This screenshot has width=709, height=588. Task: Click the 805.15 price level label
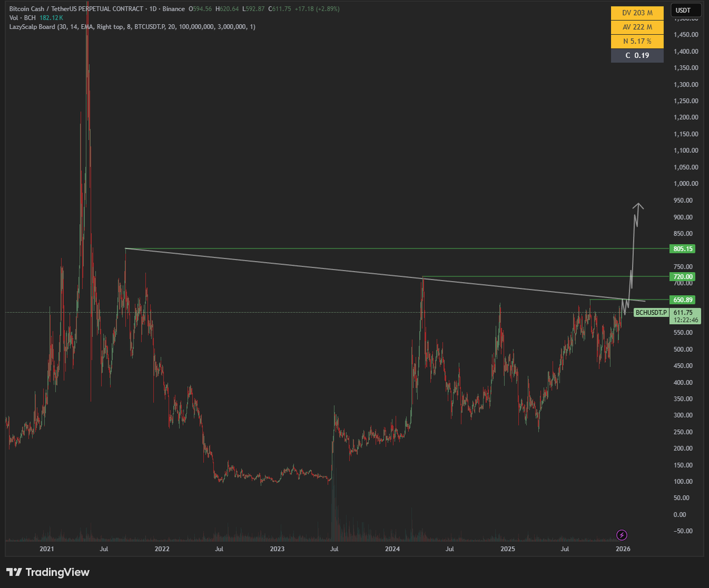684,249
